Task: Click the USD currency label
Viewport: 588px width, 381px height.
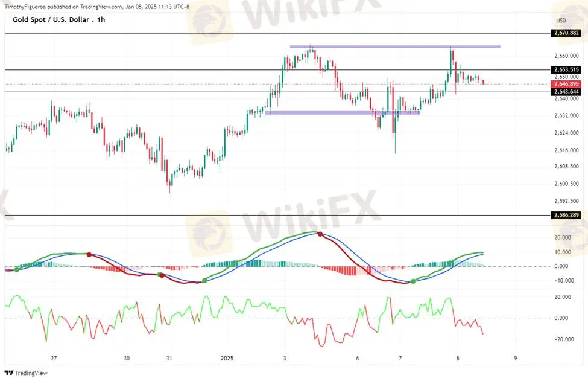Action: tap(561, 21)
